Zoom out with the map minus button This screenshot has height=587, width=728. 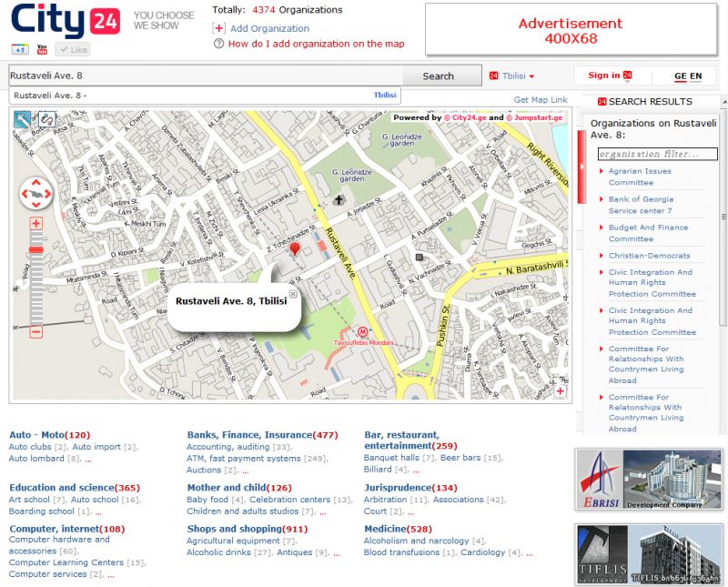click(x=36, y=332)
